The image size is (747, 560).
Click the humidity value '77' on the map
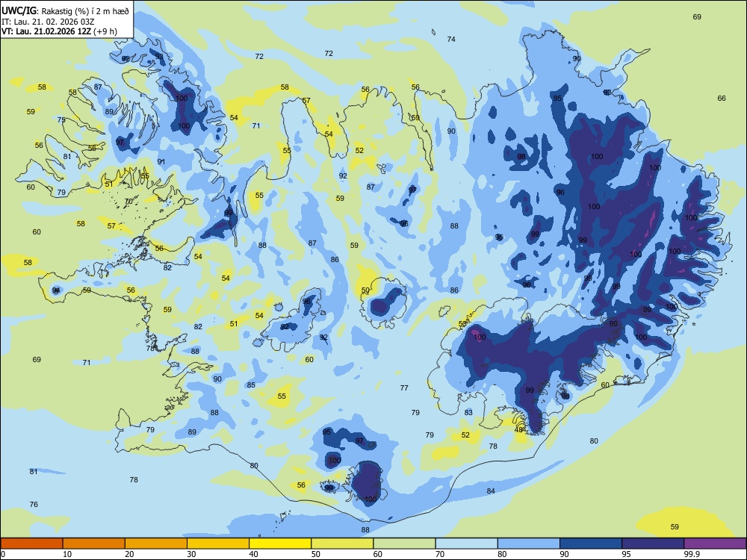[404, 388]
